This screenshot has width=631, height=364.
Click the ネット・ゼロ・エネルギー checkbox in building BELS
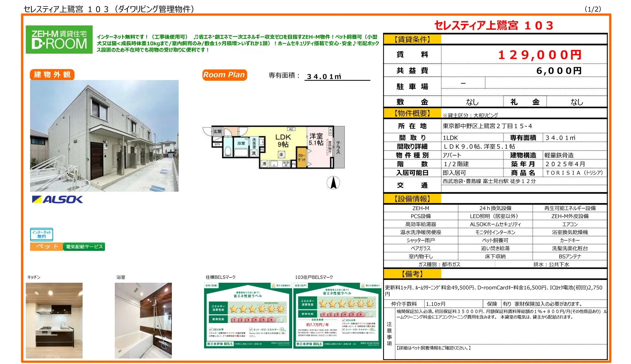251,330
